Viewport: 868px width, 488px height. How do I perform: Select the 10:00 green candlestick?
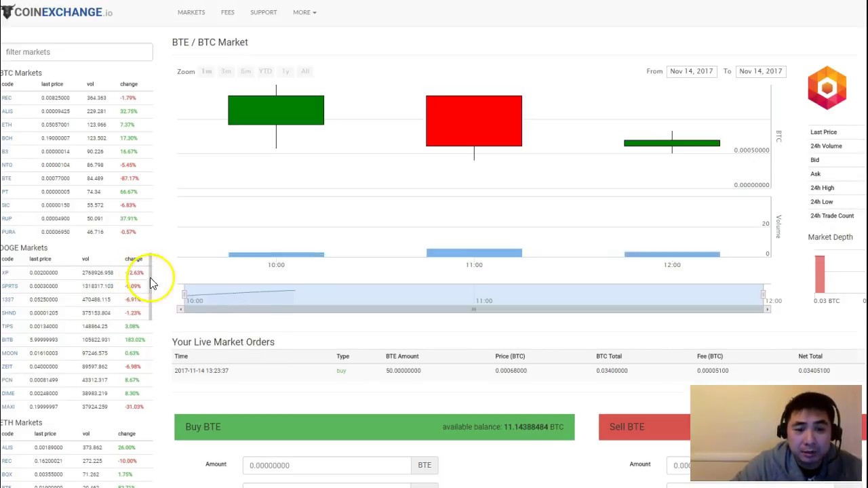tap(276, 110)
